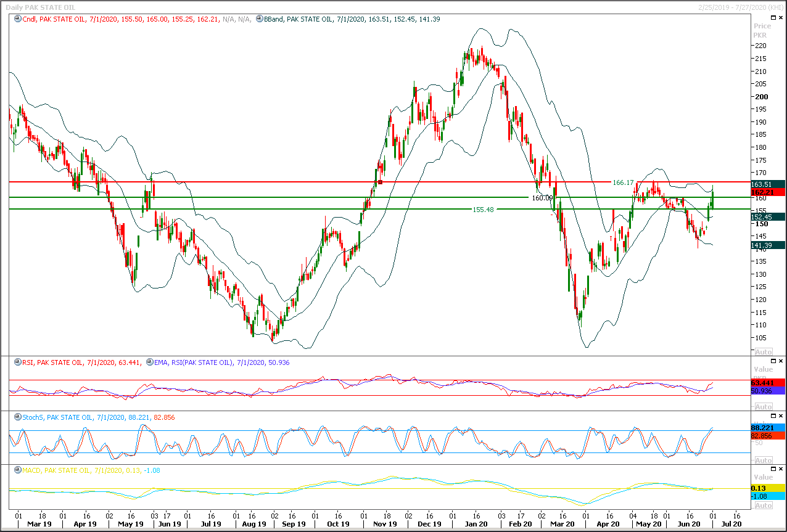Click the 166.17 resistance line label
Viewport: 787px width, 532px height.
623,182
